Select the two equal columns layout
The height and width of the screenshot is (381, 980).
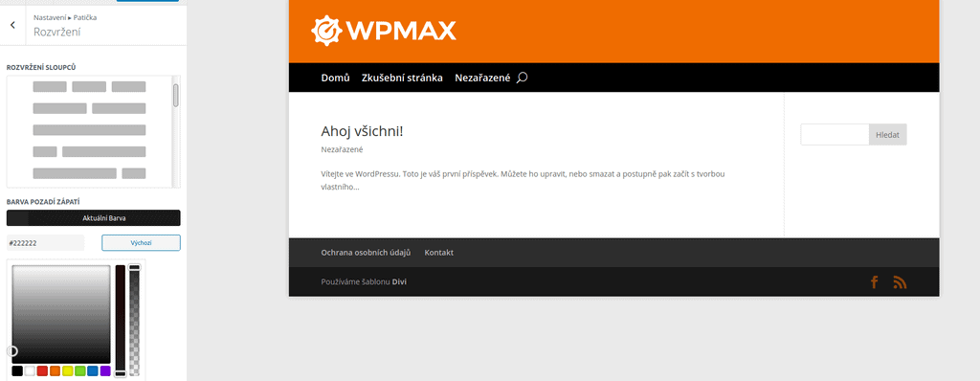pos(89,108)
